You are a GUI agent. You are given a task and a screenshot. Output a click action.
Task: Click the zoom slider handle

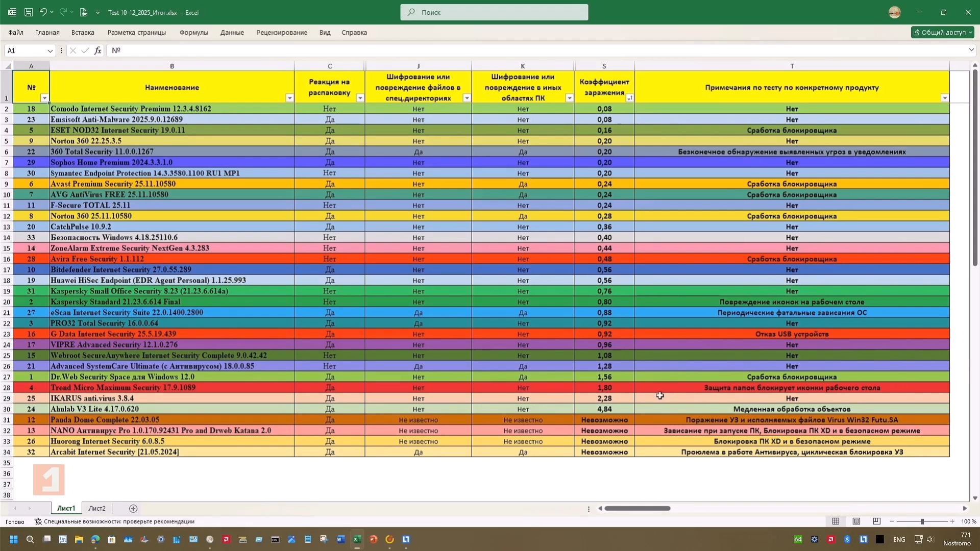click(922, 521)
